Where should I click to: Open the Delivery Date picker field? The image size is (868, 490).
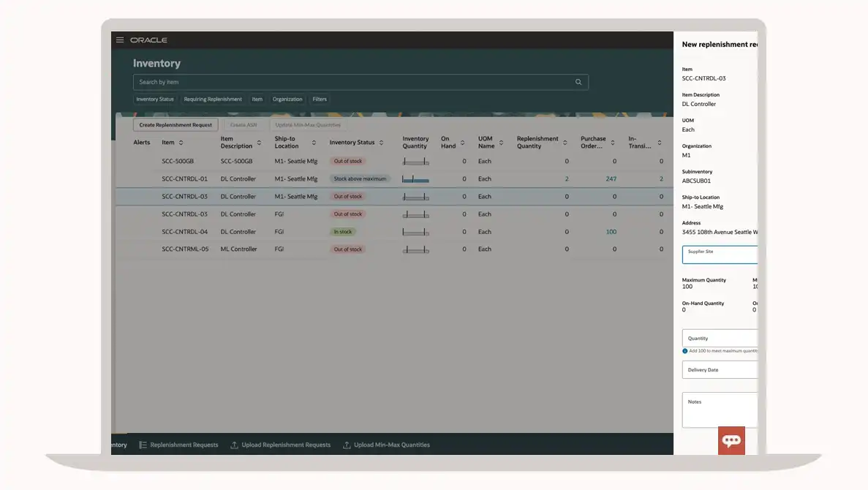click(720, 370)
